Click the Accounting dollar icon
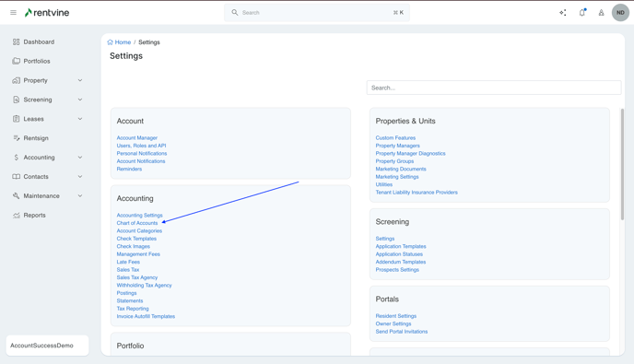Viewport: 634px width, 364px height. click(x=17, y=158)
